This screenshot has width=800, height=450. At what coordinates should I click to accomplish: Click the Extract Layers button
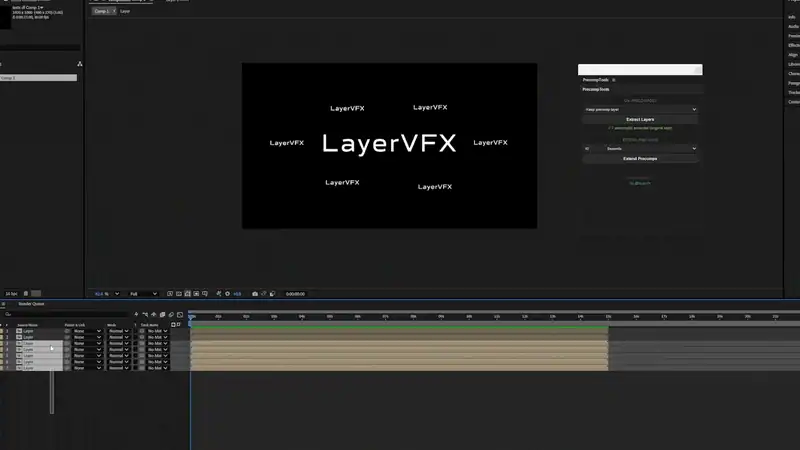pyautogui.click(x=640, y=119)
